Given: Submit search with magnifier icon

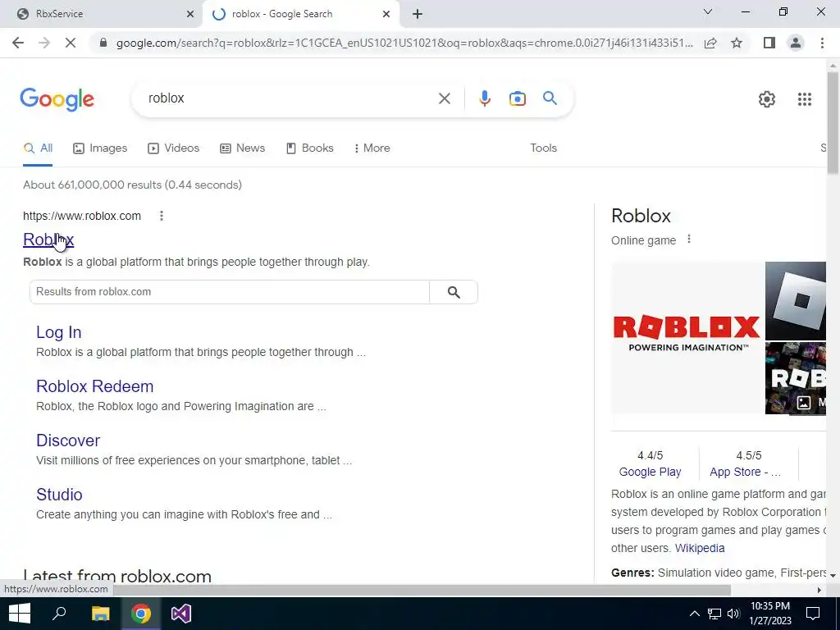Looking at the screenshot, I should [550, 98].
